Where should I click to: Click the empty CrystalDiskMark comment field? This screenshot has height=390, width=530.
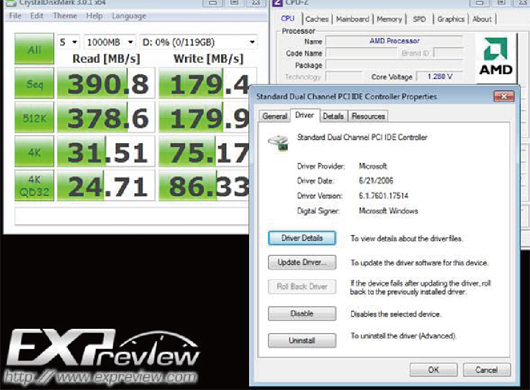(x=132, y=216)
